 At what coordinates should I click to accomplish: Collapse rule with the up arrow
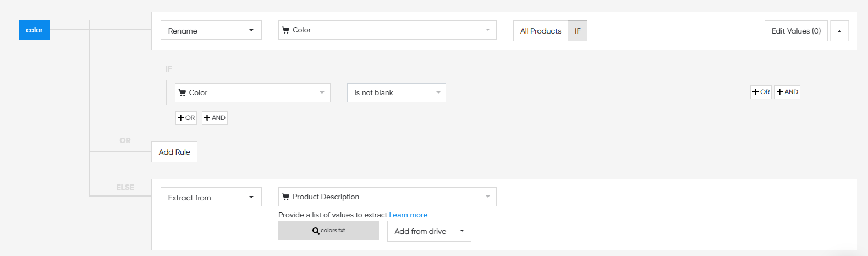point(839,31)
